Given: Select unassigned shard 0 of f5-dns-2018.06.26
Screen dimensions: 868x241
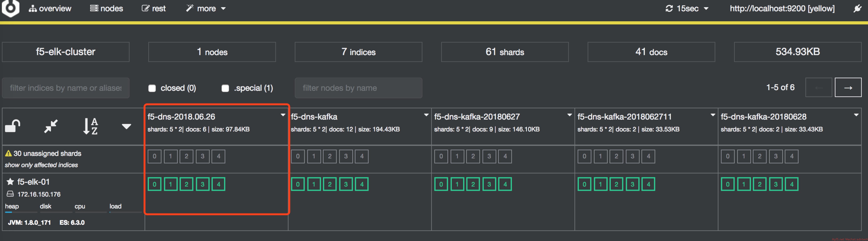Looking at the screenshot, I should coord(155,156).
